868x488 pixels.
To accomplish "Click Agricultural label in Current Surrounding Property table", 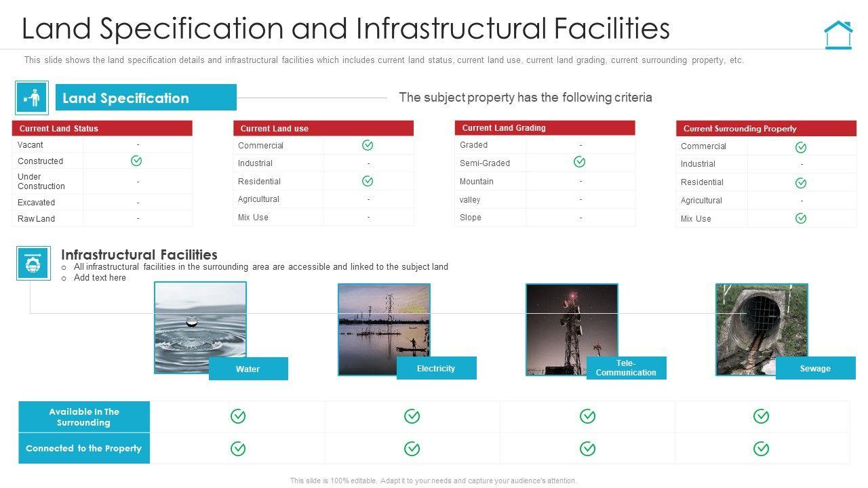I will 701,200.
